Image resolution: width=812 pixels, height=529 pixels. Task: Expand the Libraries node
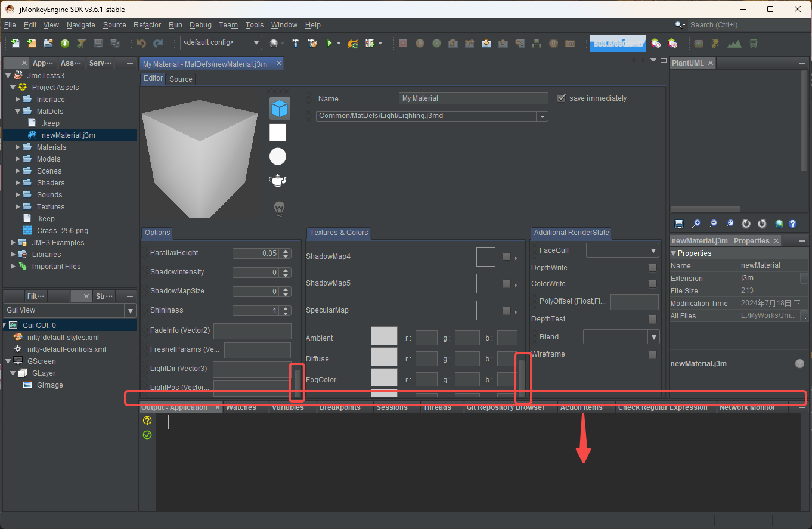click(13, 255)
